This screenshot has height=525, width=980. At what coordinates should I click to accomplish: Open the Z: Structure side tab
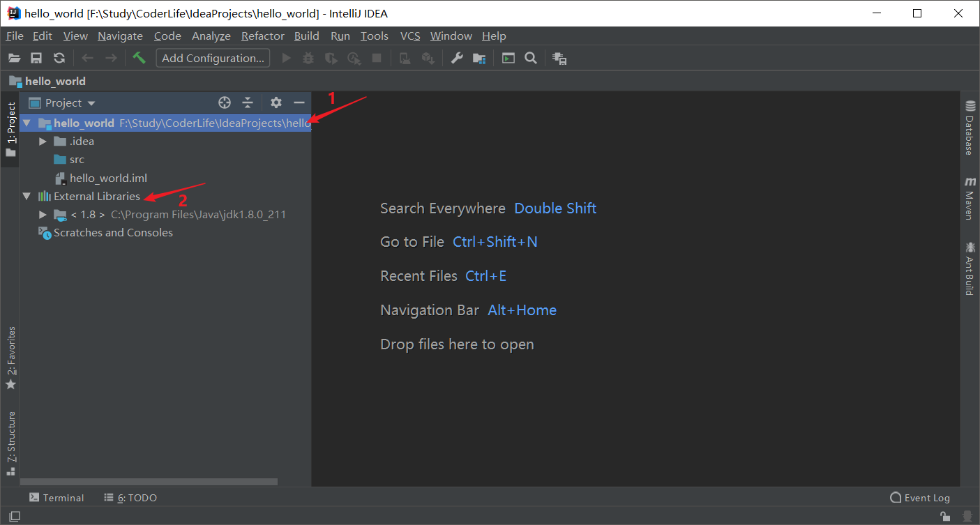coord(10,443)
